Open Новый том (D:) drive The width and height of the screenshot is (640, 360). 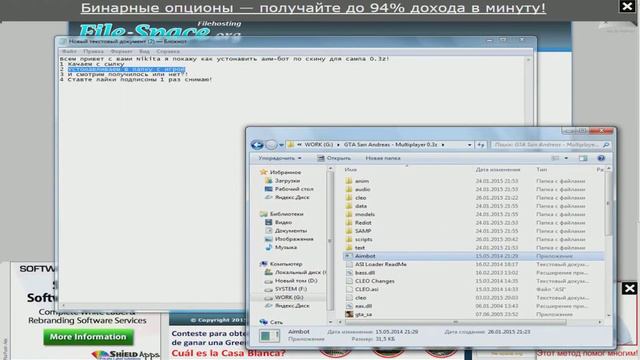[x=291, y=280]
